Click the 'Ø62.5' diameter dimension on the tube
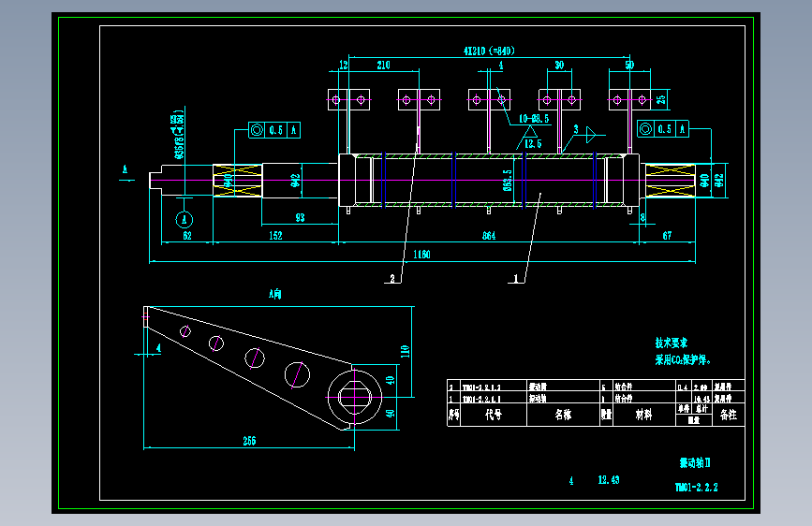This screenshot has height=526, width=812. pyautogui.click(x=508, y=180)
